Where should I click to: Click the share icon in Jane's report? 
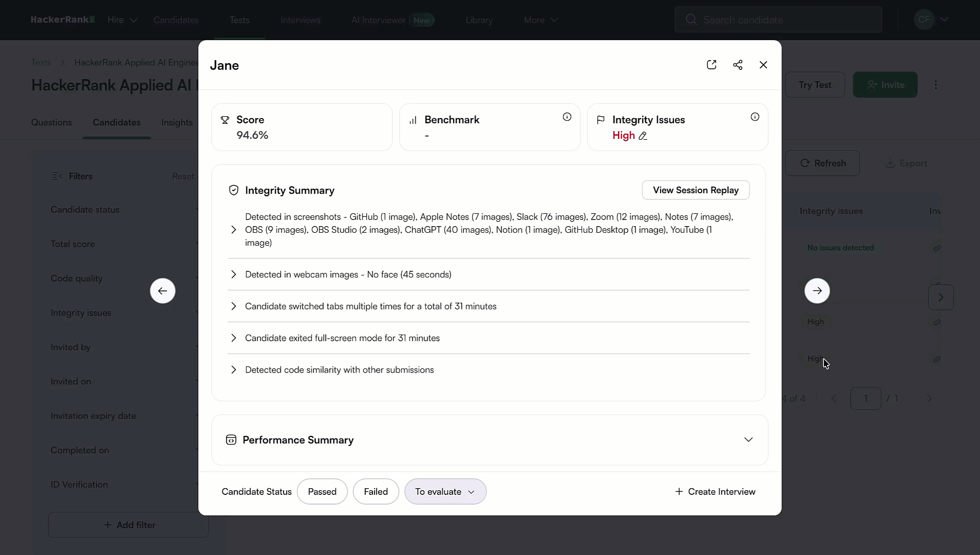point(738,65)
